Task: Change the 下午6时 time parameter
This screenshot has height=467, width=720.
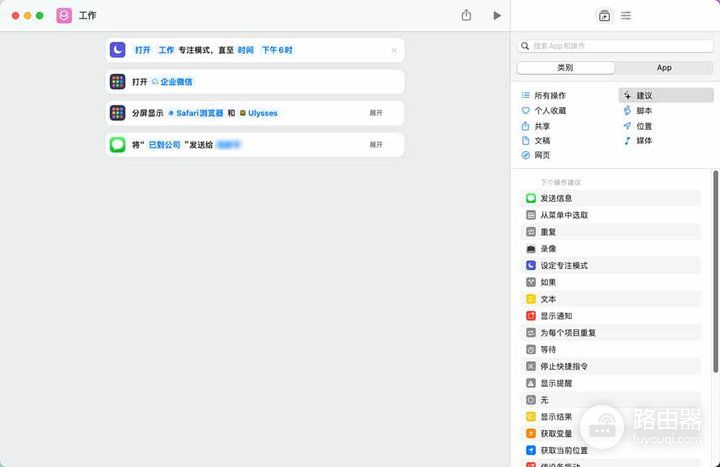Action: click(277, 50)
